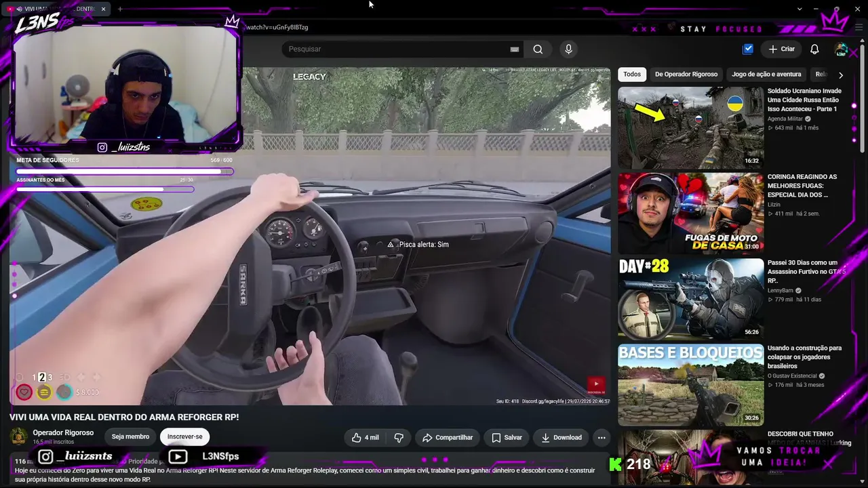868x488 pixels.
Task: Open the title 'CORINGA REAGINDO AS MELHORES FUGAS'
Action: (x=803, y=186)
